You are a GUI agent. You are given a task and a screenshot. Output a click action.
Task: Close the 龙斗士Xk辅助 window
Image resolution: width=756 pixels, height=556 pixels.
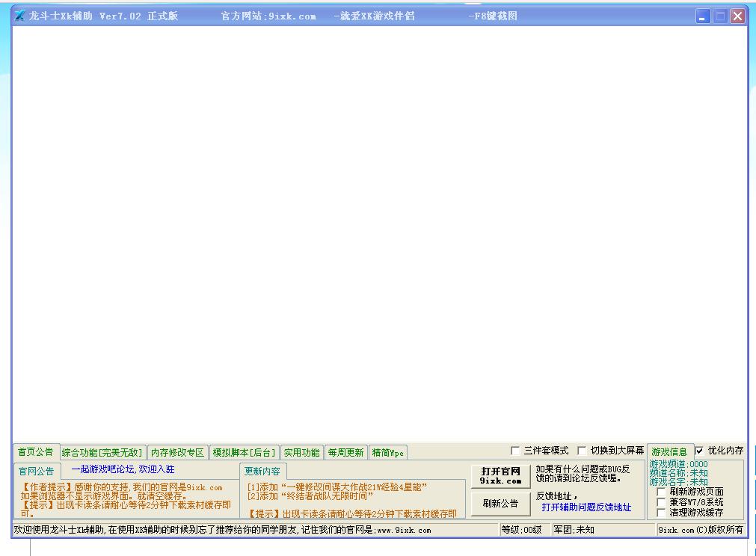pos(737,16)
